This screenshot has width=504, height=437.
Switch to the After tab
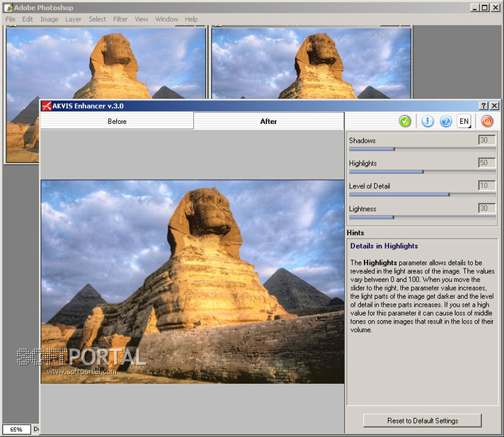[x=268, y=121]
